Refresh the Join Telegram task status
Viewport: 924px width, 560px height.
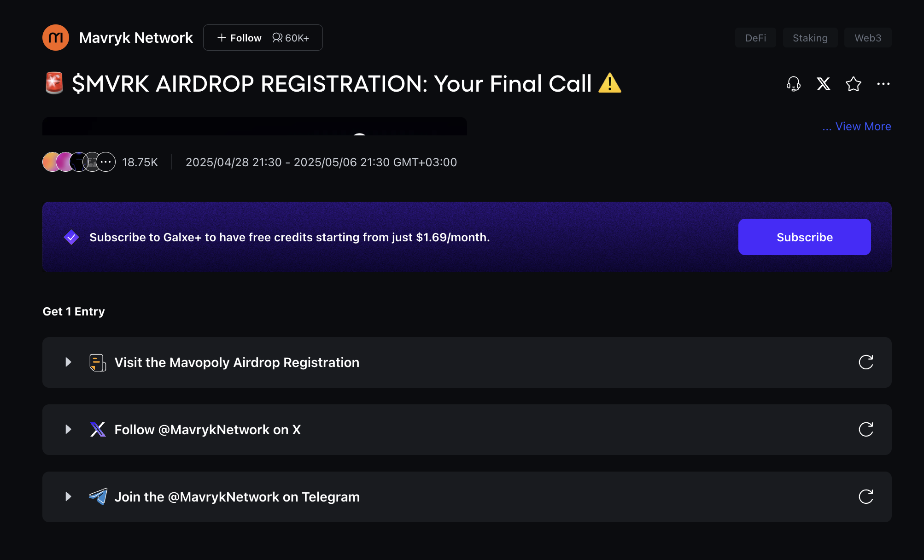[x=866, y=497]
